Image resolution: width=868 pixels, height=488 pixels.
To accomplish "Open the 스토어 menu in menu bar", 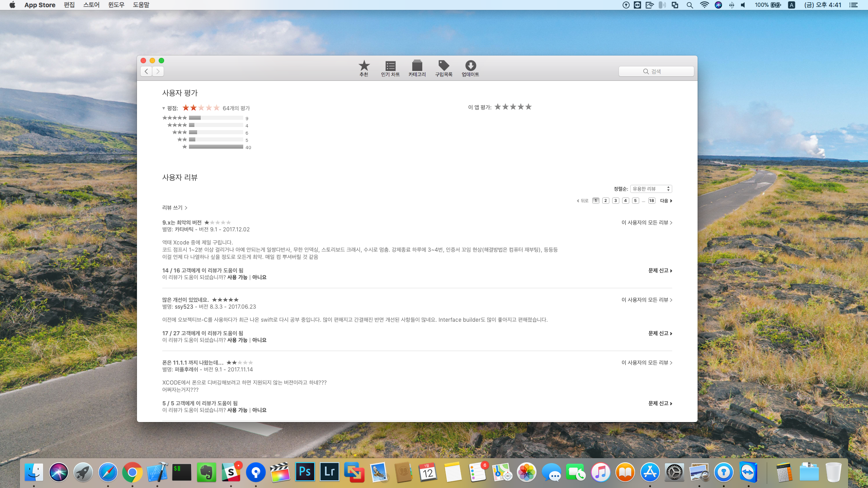I will click(x=91, y=5).
